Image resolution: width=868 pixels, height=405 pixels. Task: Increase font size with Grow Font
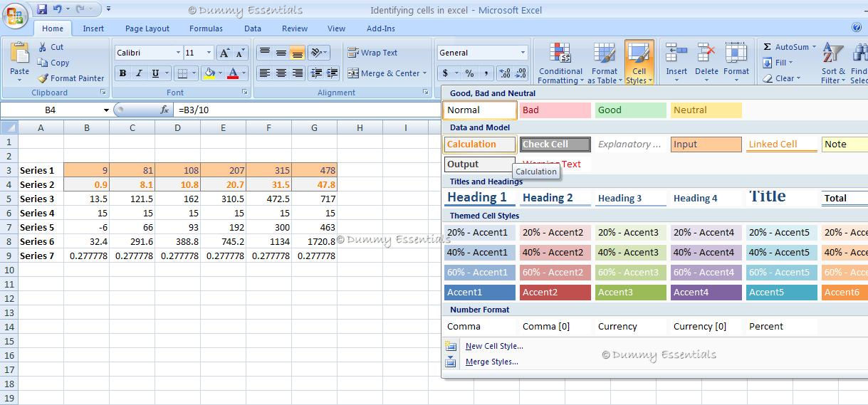click(x=224, y=53)
